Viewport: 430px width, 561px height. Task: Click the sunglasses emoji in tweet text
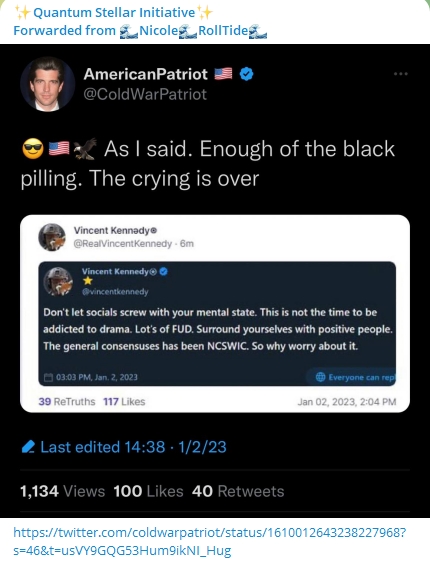click(x=33, y=149)
